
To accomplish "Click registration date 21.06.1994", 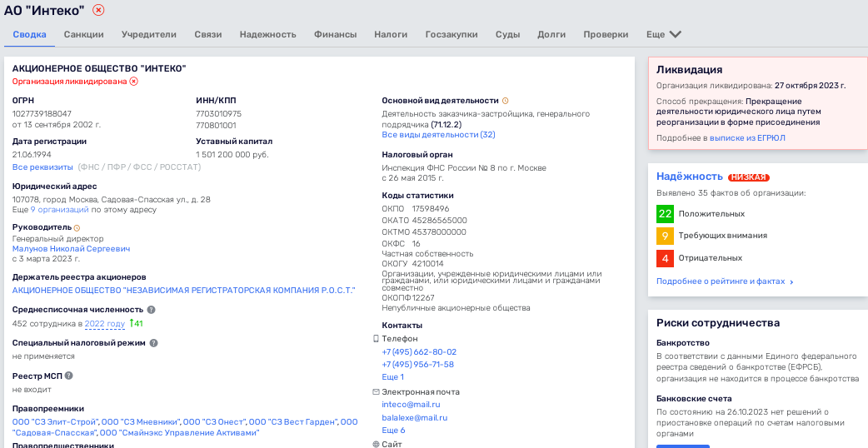I will click(x=32, y=154).
